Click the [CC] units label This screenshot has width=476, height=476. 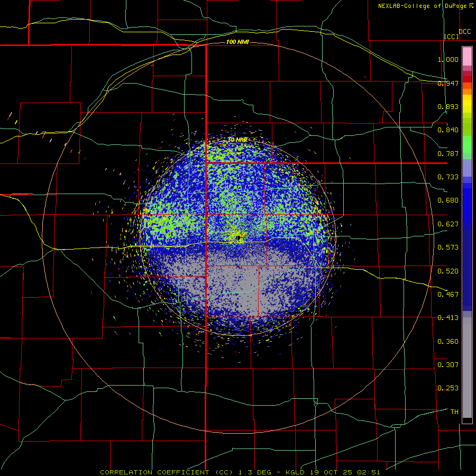452,36
